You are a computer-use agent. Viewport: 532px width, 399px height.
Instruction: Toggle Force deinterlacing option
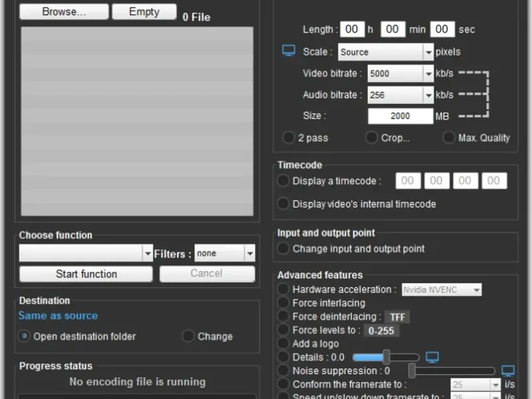283,317
